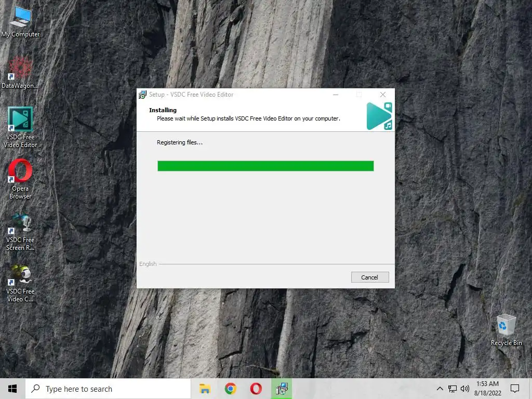Click the "Installing" heading text
This screenshot has height=399, width=532.
163,110
